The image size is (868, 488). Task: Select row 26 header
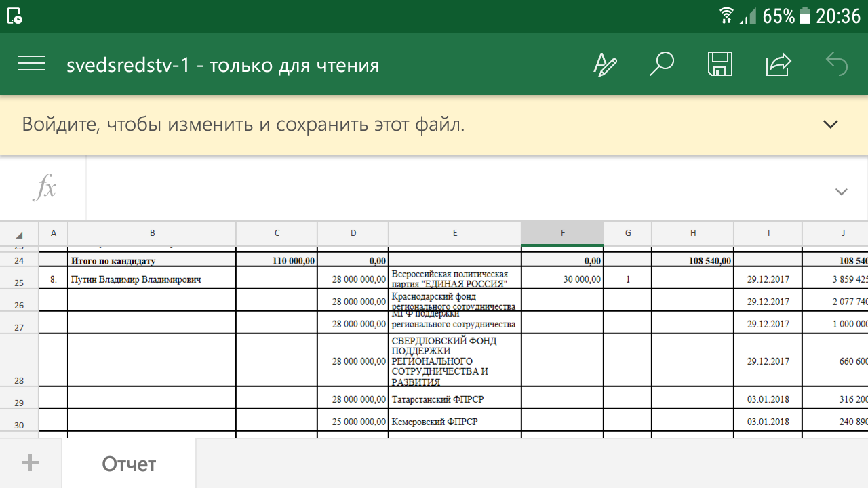(x=19, y=300)
